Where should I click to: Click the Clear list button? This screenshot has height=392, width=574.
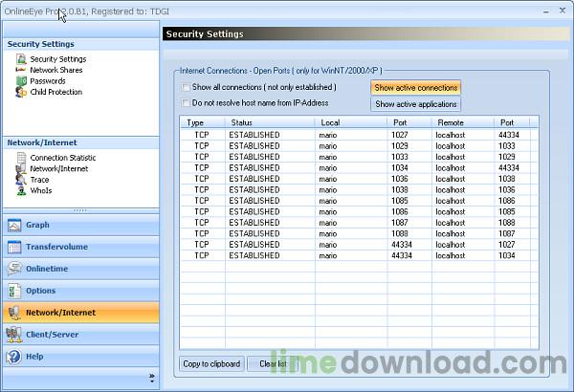pos(273,364)
